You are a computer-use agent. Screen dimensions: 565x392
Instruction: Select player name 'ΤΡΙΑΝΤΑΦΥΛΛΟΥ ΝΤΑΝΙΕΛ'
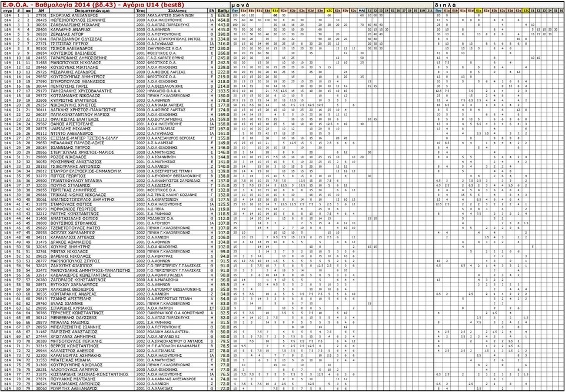(77, 181)
